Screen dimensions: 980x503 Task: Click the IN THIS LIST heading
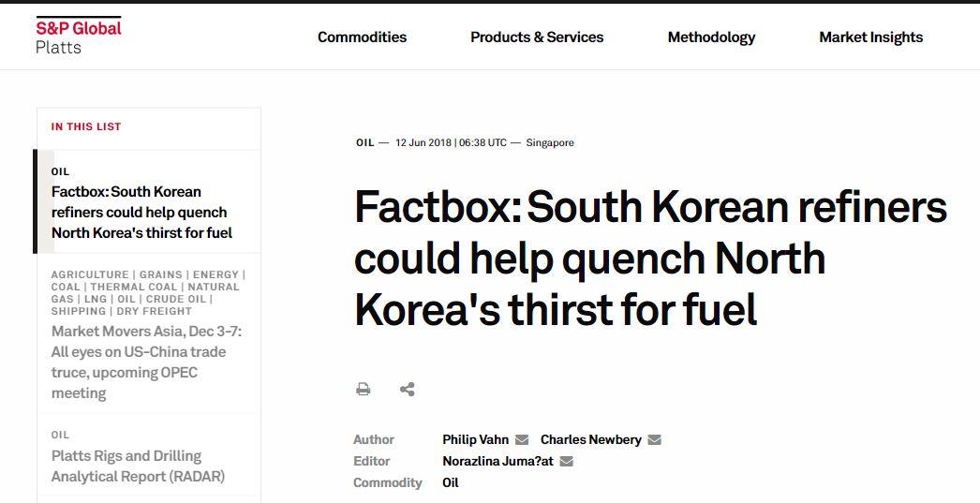click(86, 126)
